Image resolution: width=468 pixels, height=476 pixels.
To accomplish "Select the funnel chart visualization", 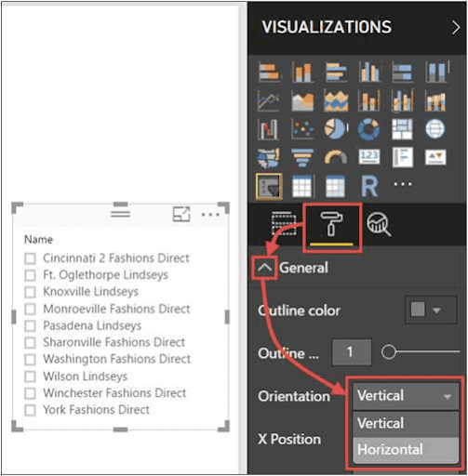I will pos(302,157).
